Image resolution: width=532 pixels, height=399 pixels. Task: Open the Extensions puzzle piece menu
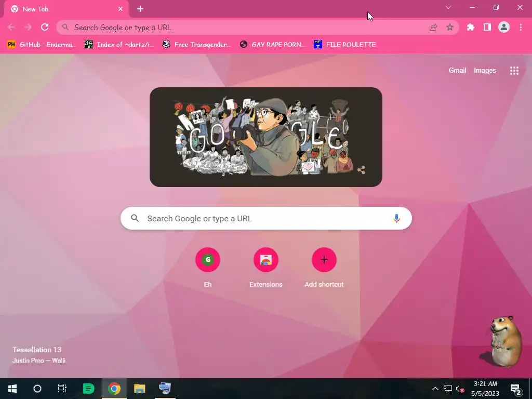click(471, 27)
